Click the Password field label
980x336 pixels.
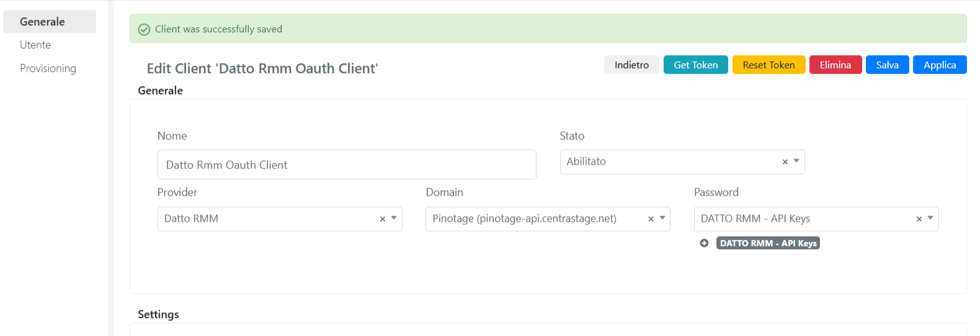point(716,192)
